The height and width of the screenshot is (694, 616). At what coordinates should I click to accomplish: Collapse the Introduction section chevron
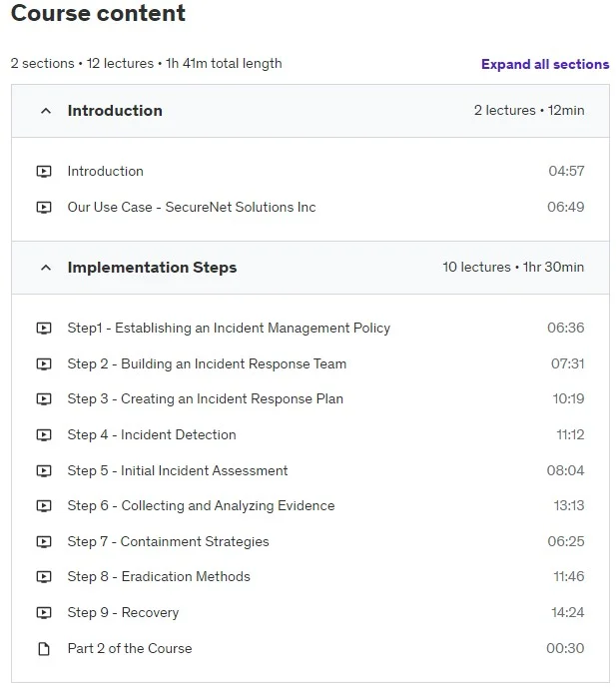(x=46, y=111)
